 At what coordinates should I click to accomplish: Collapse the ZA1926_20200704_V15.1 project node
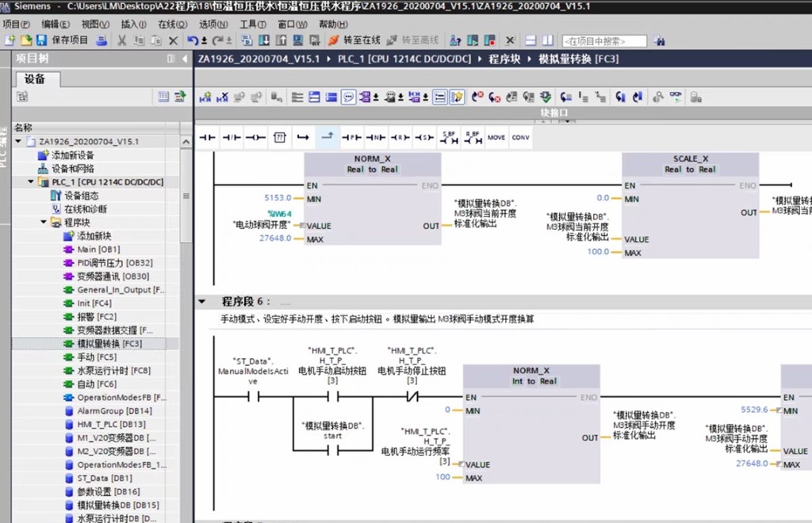pyautogui.click(x=19, y=141)
